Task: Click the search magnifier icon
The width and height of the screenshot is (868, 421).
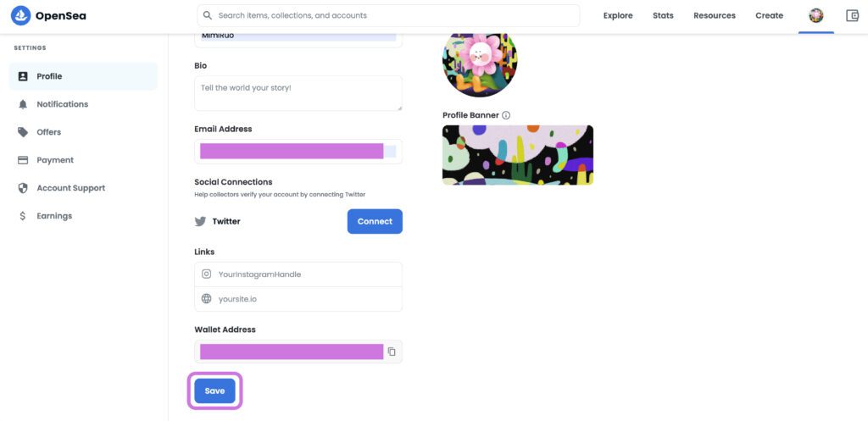Action: [208, 15]
